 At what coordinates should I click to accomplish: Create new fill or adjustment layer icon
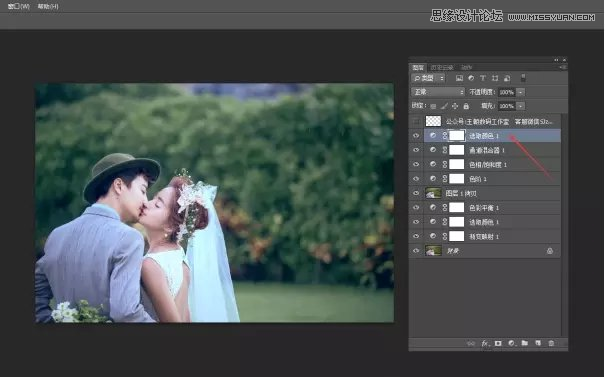[512, 343]
